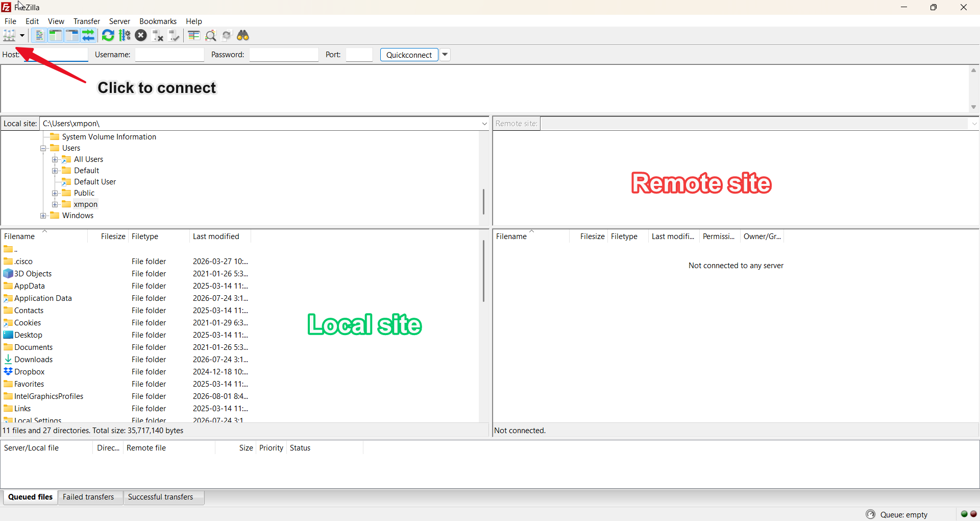Image resolution: width=980 pixels, height=521 pixels.
Task: Open Site Manager dropdown arrow
Action: pos(22,35)
